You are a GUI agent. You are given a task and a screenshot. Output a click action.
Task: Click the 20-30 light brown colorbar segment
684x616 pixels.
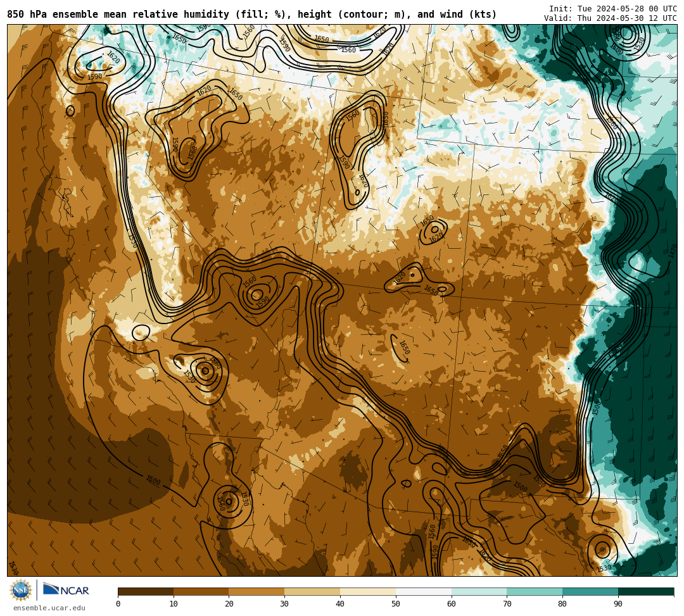(257, 591)
